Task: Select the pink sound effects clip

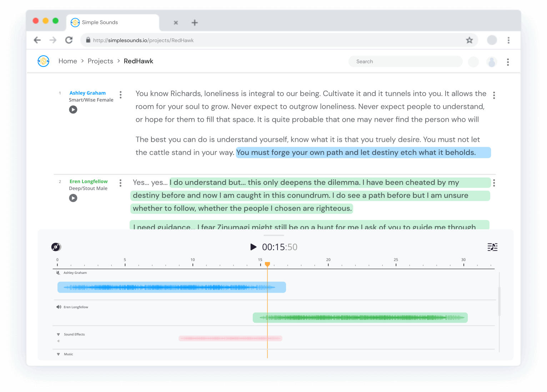Action: [230, 338]
